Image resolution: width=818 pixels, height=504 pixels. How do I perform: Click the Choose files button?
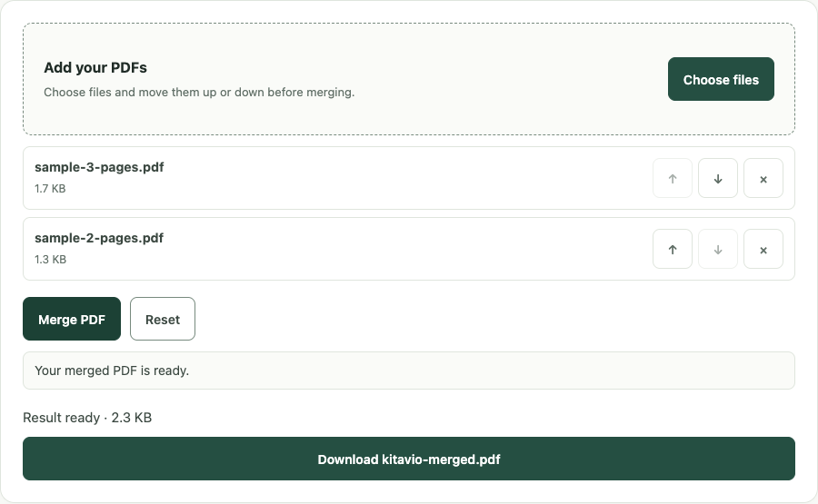pos(721,79)
